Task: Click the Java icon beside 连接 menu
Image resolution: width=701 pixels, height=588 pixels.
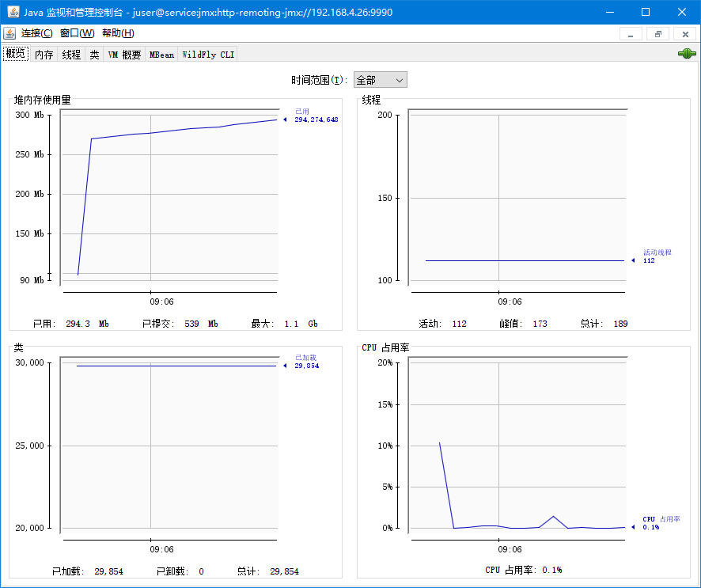Action: point(9,33)
